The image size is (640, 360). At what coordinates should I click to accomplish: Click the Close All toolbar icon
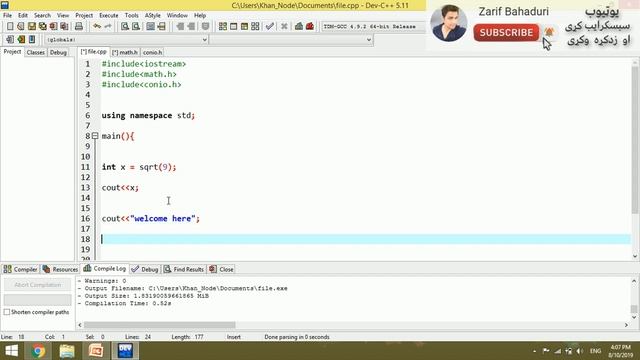click(64, 27)
